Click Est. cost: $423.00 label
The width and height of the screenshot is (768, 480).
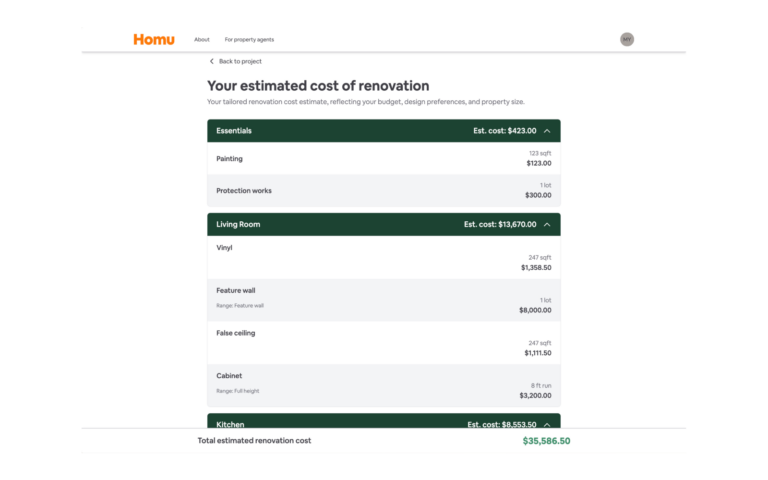pos(504,131)
